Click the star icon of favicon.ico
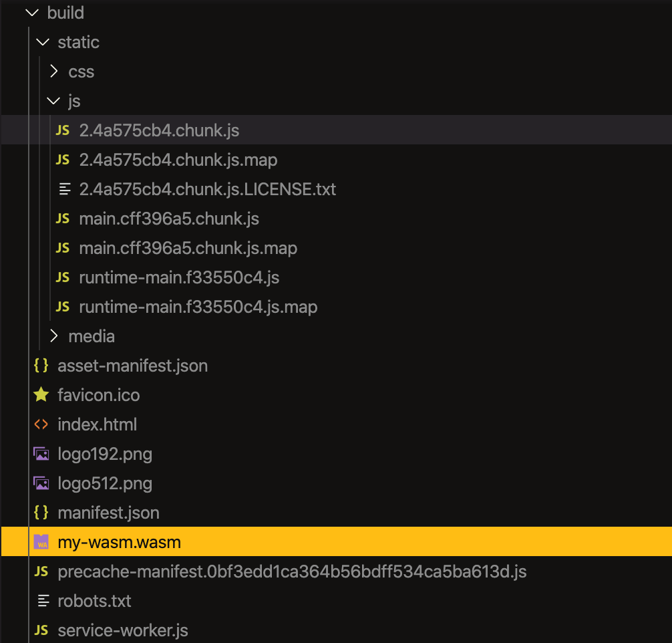 [x=41, y=394]
